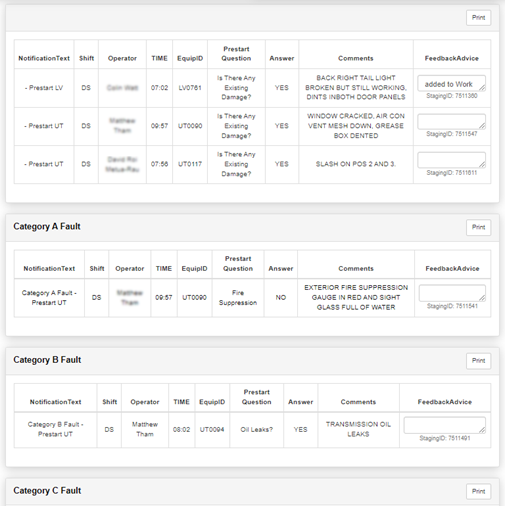Click feedback field above StagingID 7511547
The image size is (505, 506).
(451, 121)
